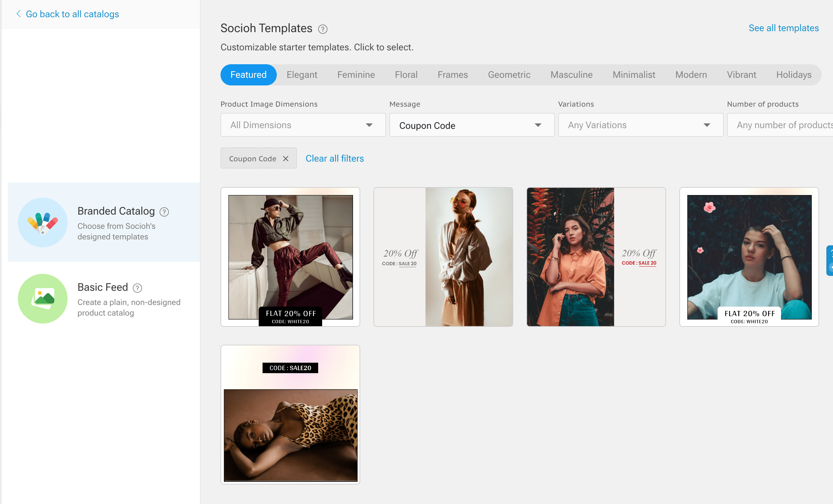833x504 pixels.
Task: Click the back chevron before Go back link
Action: 19,14
